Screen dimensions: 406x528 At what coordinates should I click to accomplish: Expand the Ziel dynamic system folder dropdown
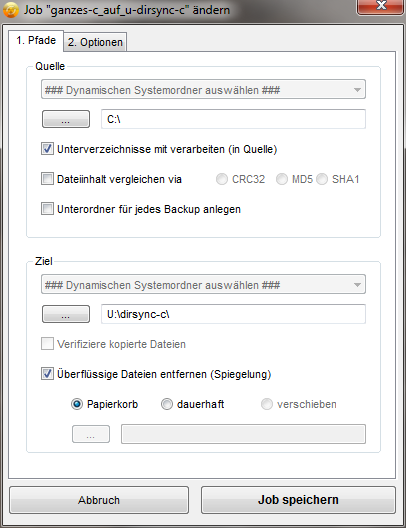203,285
